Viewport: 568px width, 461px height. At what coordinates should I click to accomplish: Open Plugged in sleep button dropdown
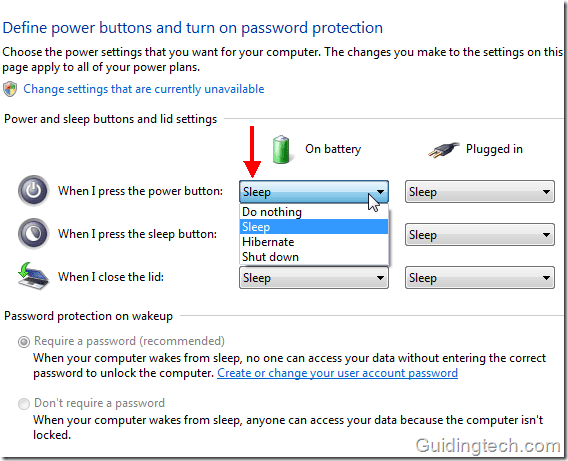(x=480, y=235)
